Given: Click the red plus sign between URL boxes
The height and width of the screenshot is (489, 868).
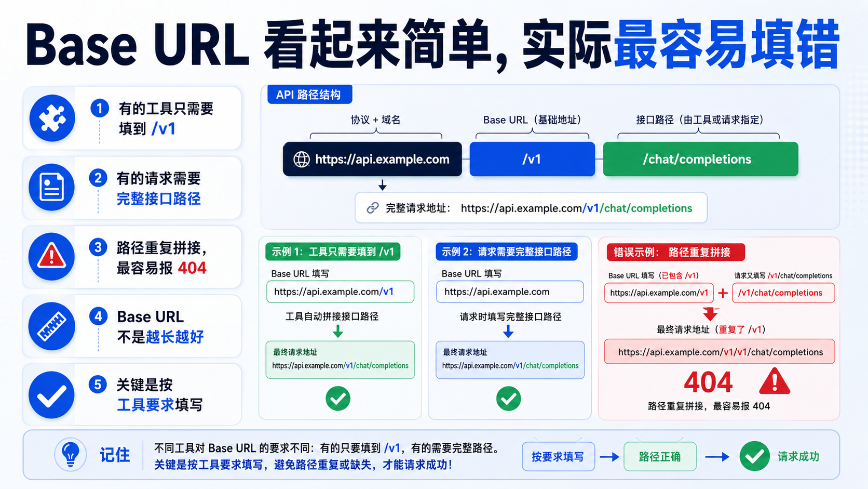Looking at the screenshot, I should click(723, 293).
